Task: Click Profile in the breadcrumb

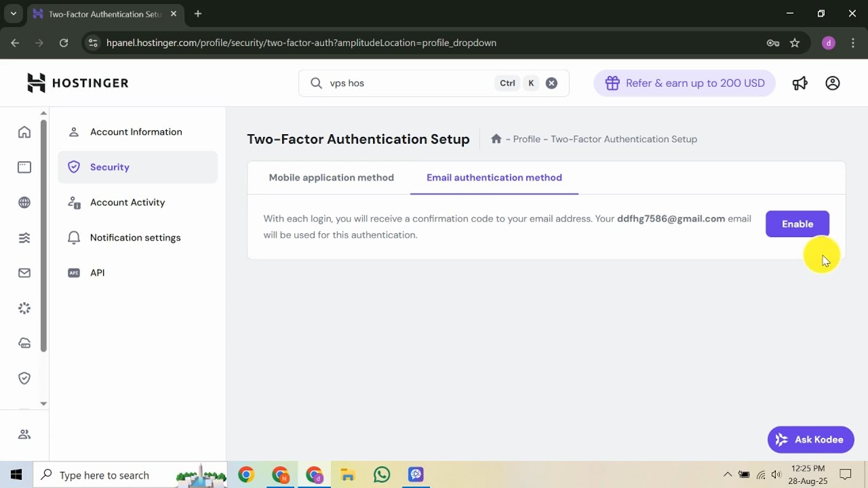Action: click(x=527, y=139)
